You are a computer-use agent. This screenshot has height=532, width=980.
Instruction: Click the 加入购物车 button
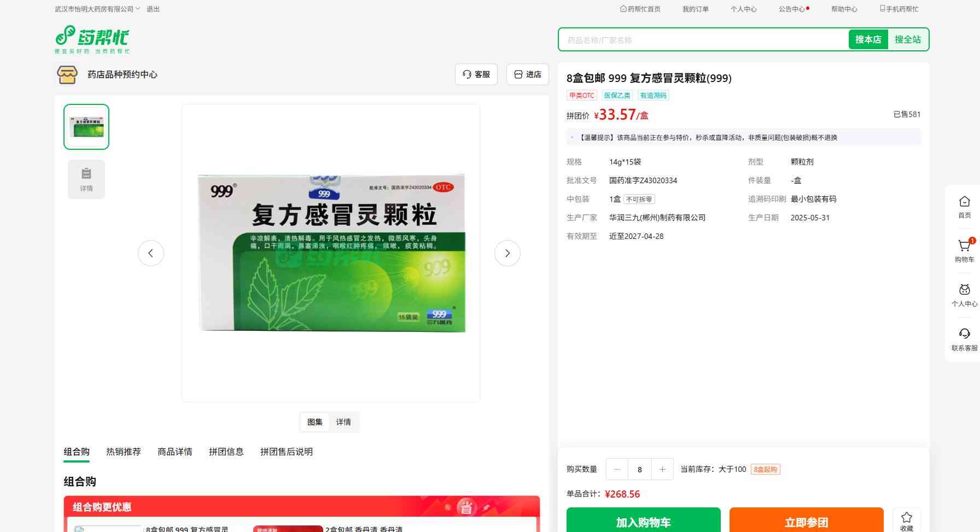click(643, 522)
